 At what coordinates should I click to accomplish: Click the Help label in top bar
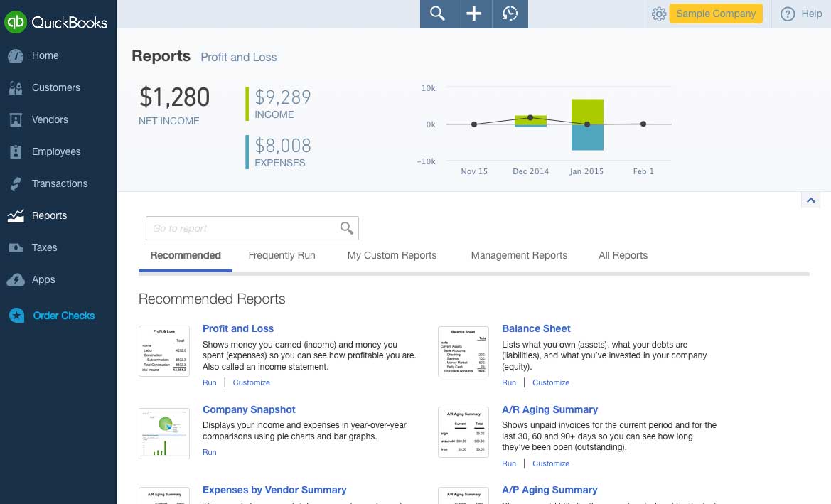[811, 14]
